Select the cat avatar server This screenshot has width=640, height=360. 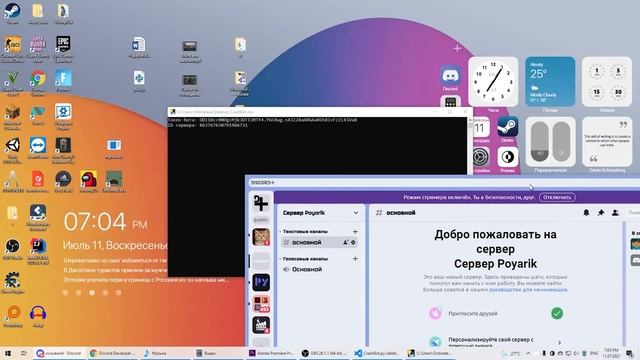pyautogui.click(x=261, y=236)
